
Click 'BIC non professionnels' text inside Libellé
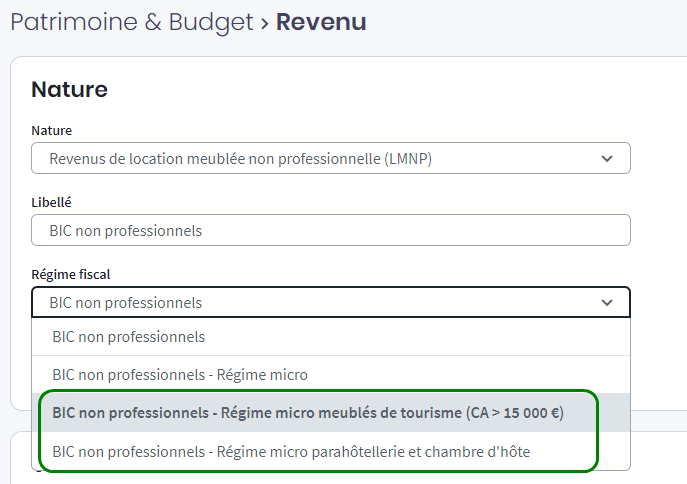(x=125, y=230)
